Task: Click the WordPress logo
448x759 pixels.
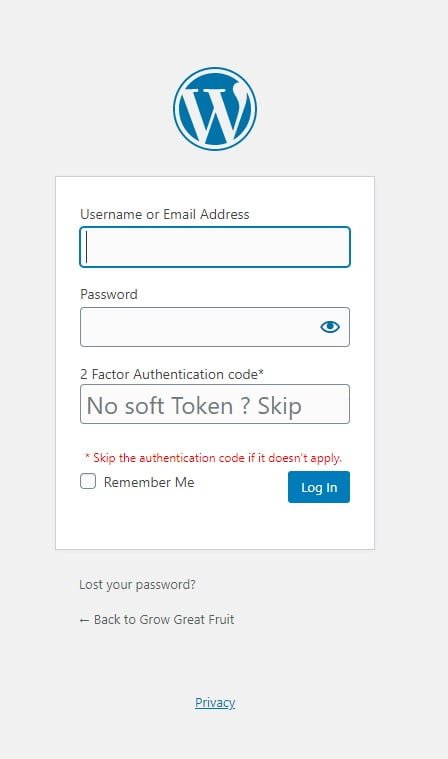Action: pyautogui.click(x=215, y=108)
